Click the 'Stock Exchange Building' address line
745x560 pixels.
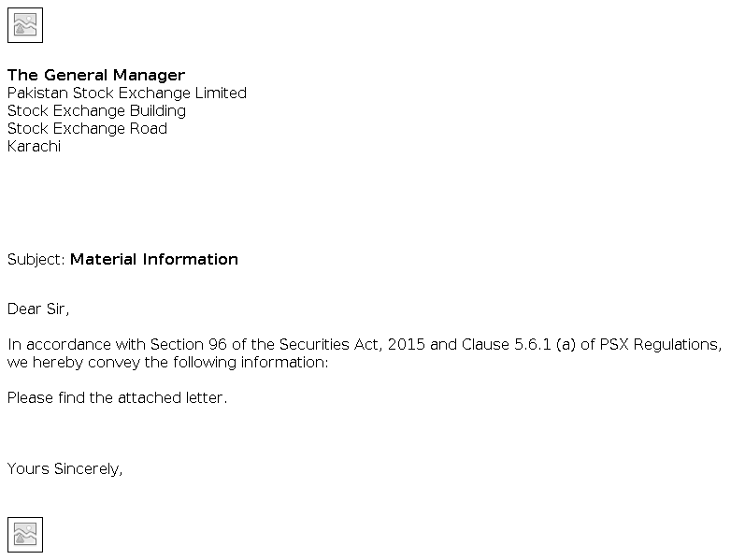[x=96, y=110]
